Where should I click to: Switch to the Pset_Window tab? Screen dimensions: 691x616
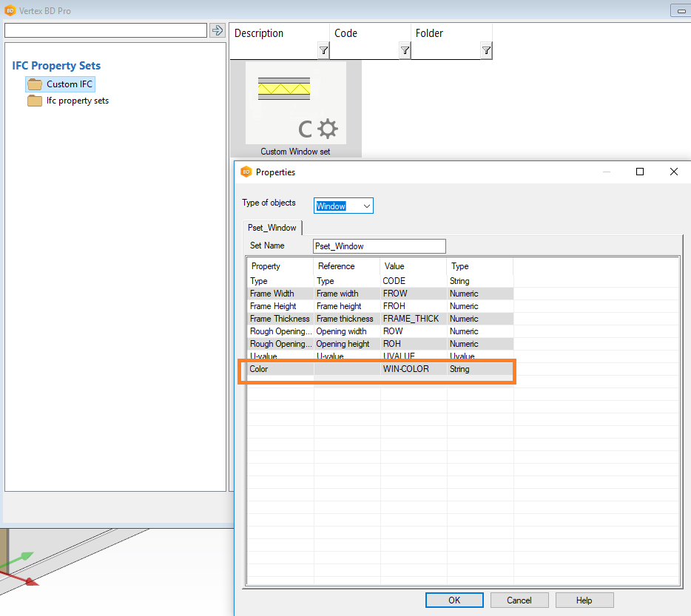(272, 228)
